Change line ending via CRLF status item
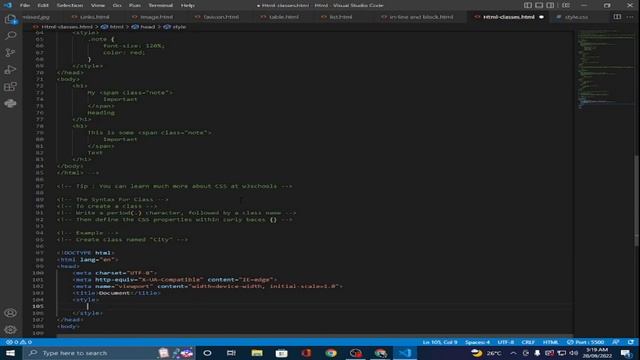The image size is (640, 360). click(528, 342)
